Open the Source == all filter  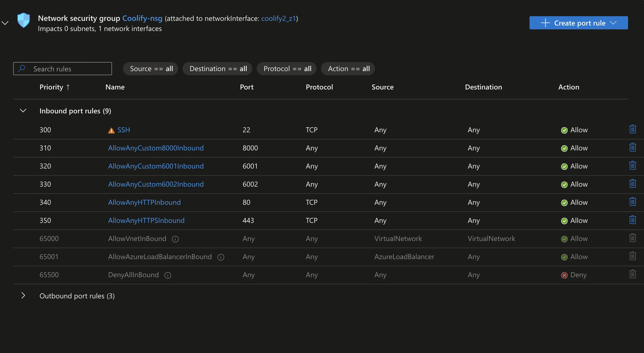150,69
